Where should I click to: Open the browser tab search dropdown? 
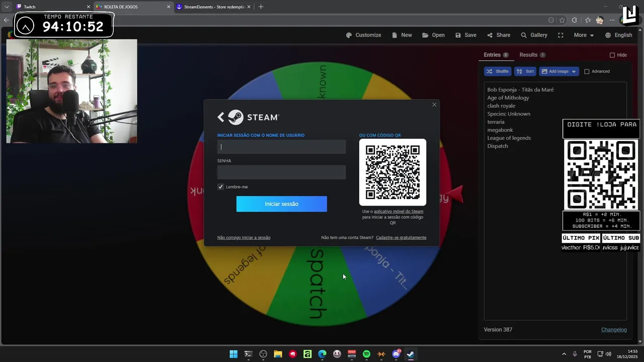7,7
